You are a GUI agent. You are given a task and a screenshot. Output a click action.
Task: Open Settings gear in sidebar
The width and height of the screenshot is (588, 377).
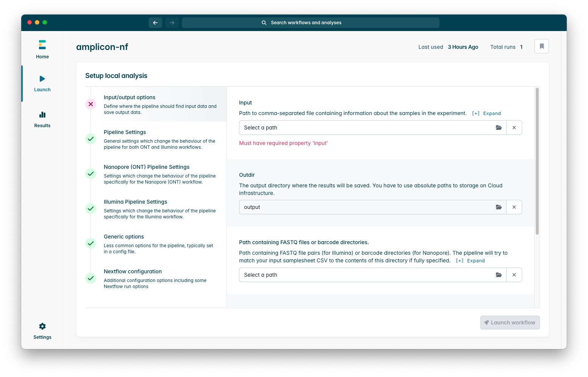coord(42,331)
